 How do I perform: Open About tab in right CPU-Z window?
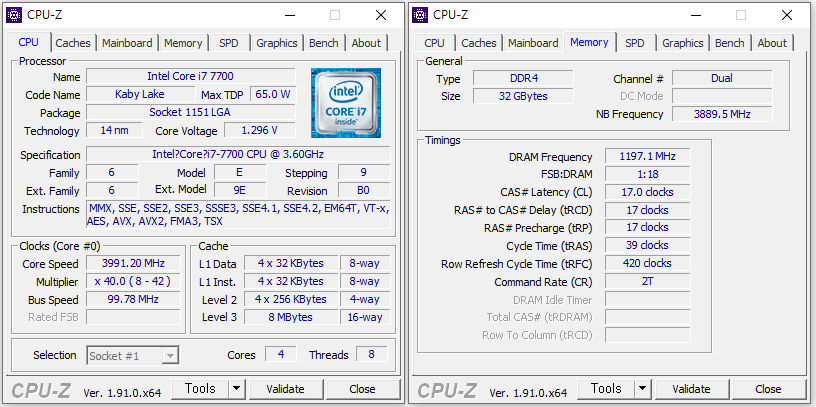click(772, 43)
